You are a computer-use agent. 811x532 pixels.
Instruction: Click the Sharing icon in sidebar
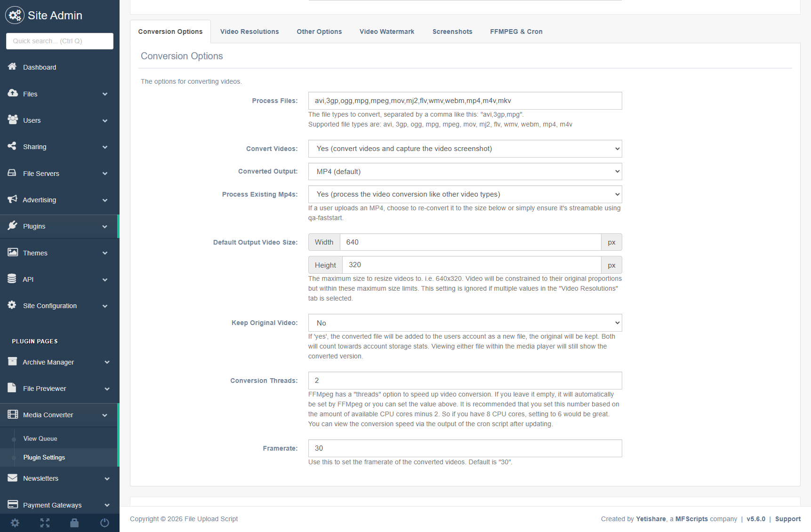pos(12,146)
